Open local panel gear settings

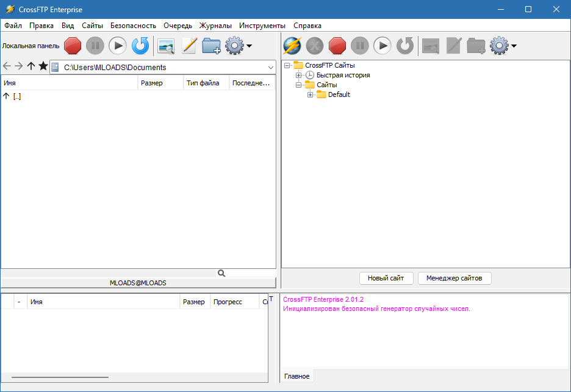(x=234, y=46)
